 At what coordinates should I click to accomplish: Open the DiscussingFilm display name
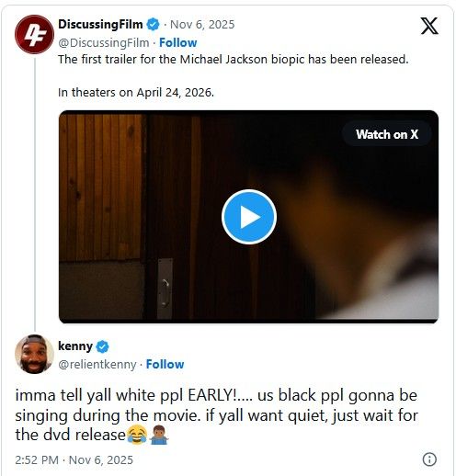[x=100, y=24]
